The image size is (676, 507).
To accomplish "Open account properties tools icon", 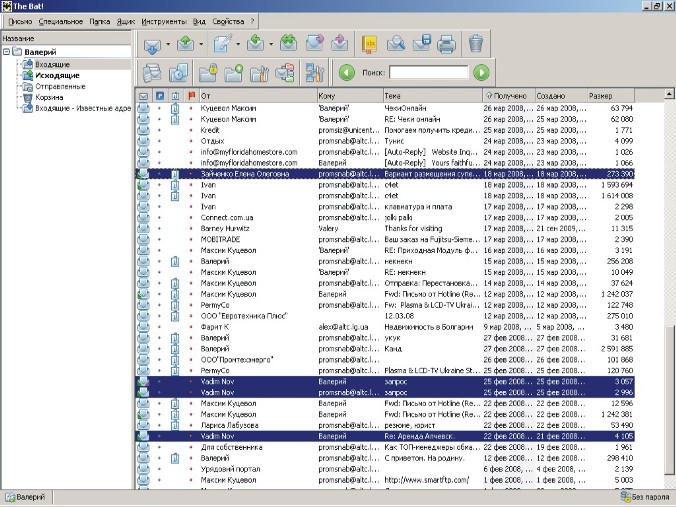I will click(315, 73).
